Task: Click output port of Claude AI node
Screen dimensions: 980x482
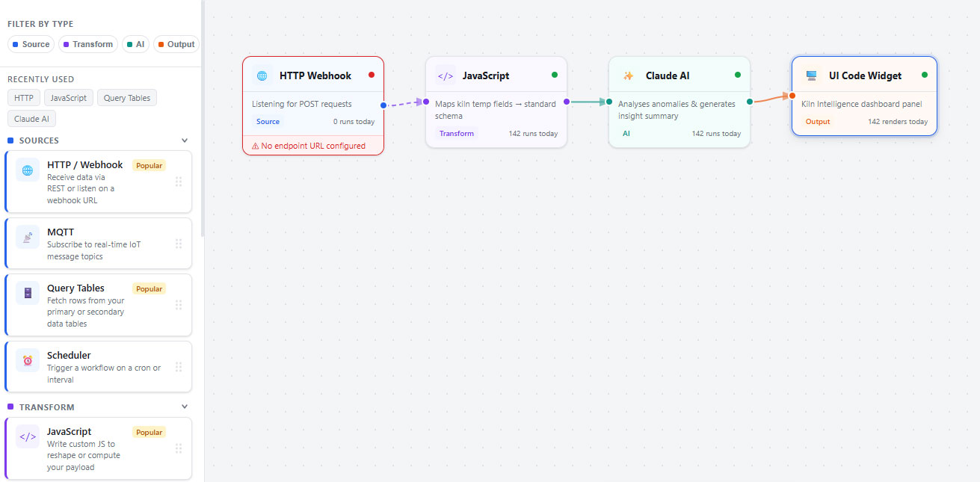Action: (x=750, y=102)
